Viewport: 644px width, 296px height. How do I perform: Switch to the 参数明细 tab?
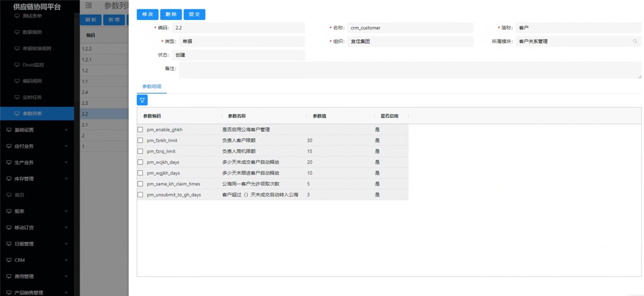151,87
